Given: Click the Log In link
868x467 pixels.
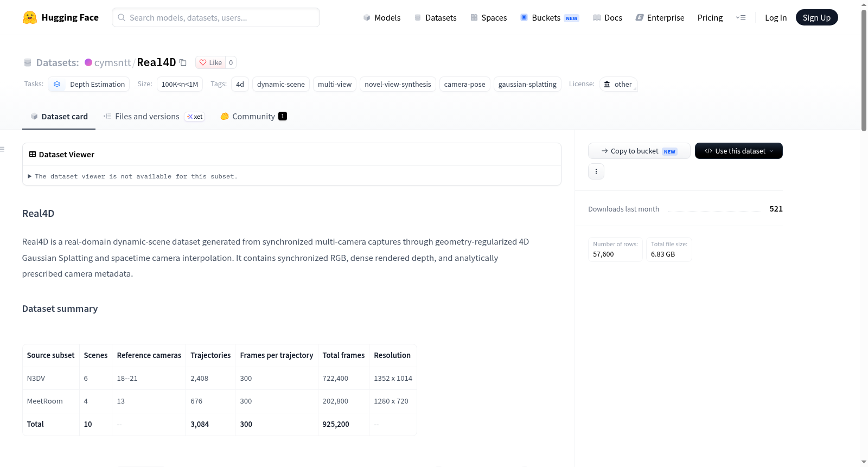Looking at the screenshot, I should click(776, 18).
